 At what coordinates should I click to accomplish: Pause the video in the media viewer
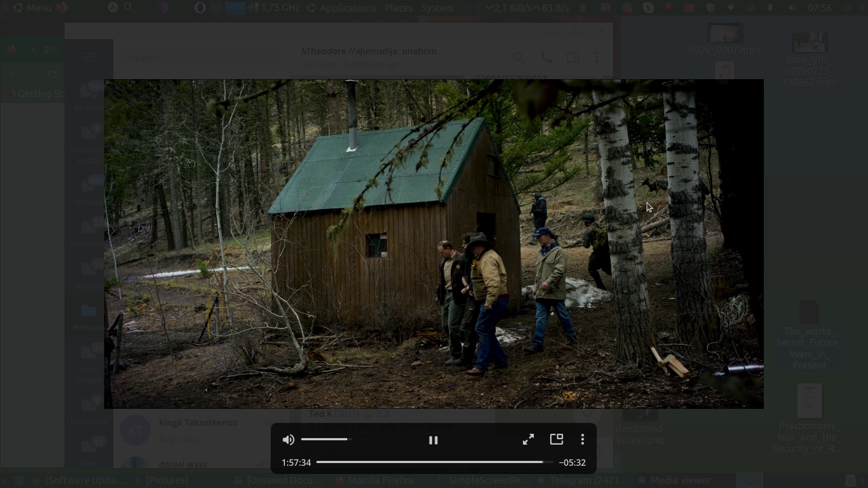(433, 440)
